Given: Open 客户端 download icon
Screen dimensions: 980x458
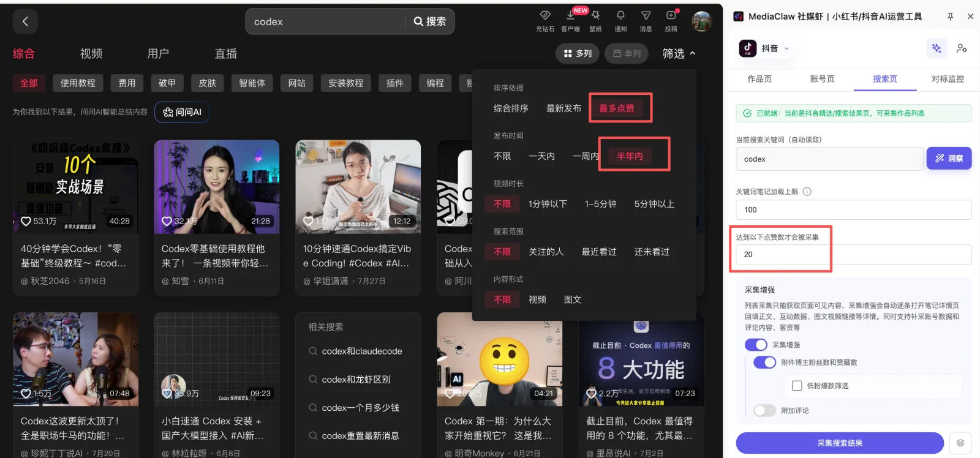Looking at the screenshot, I should [570, 15].
